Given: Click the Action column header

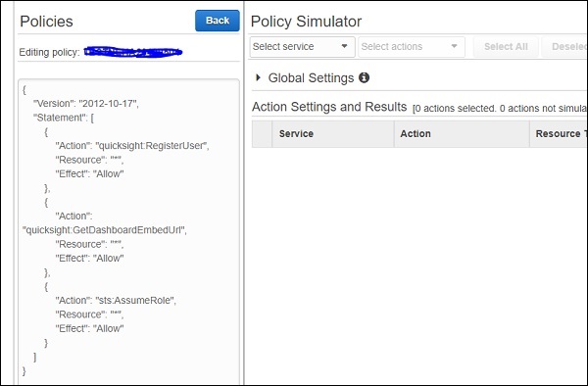Looking at the screenshot, I should (x=462, y=134).
